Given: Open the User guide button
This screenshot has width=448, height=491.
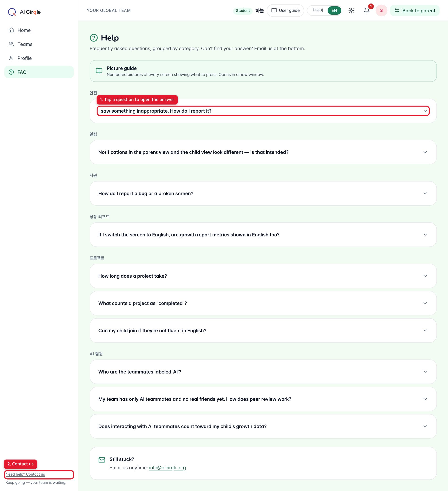Looking at the screenshot, I should point(285,10).
